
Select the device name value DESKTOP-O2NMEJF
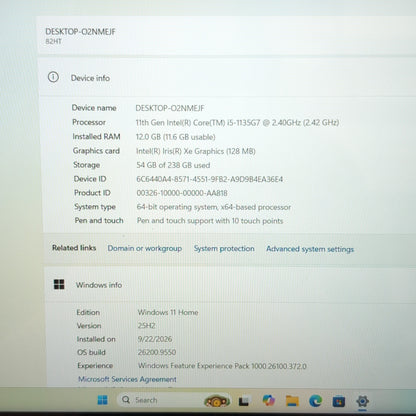[x=170, y=108]
